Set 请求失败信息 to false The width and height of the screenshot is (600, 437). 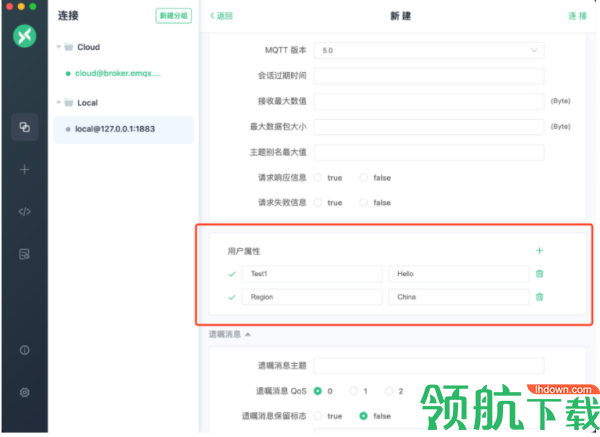point(364,202)
